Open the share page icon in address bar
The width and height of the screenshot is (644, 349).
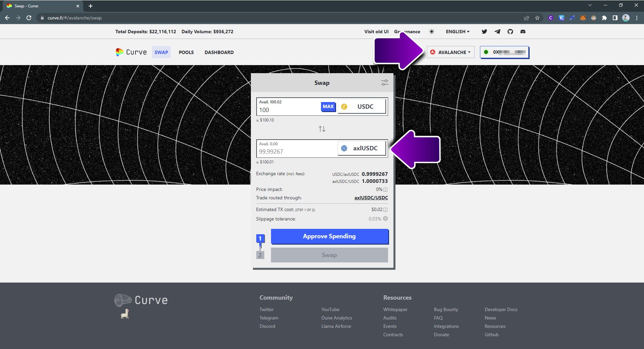(x=527, y=18)
